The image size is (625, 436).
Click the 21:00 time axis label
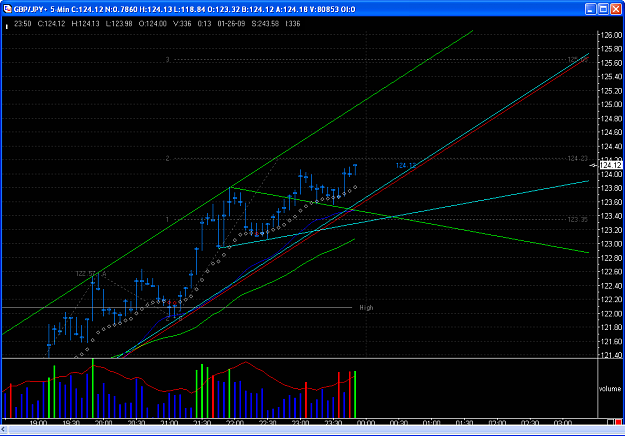[169, 423]
